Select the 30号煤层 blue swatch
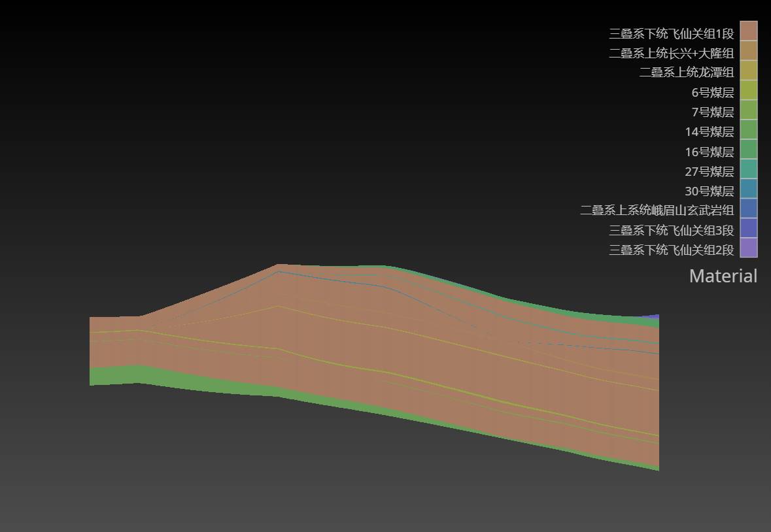 (x=748, y=189)
